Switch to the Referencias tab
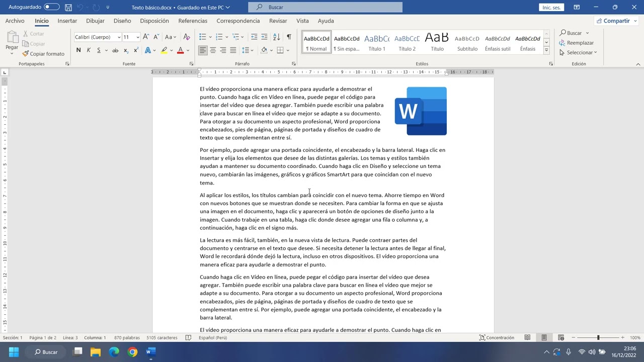 [193, 21]
